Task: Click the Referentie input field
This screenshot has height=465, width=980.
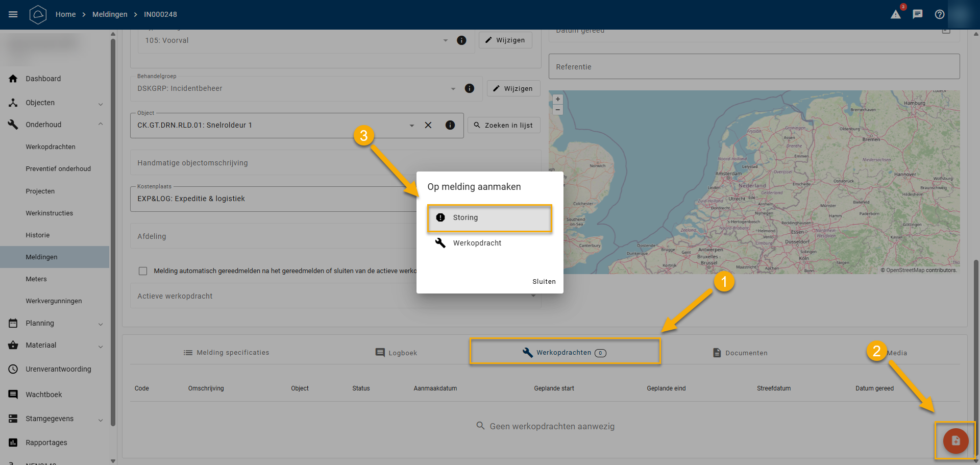Action: (x=754, y=67)
